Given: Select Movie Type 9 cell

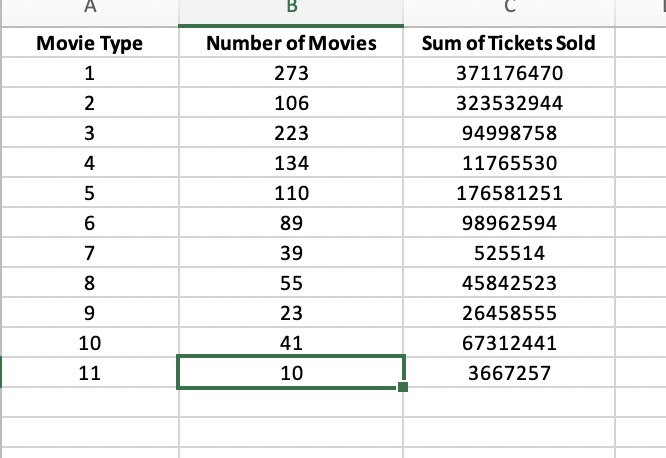Looking at the screenshot, I should [90, 313].
